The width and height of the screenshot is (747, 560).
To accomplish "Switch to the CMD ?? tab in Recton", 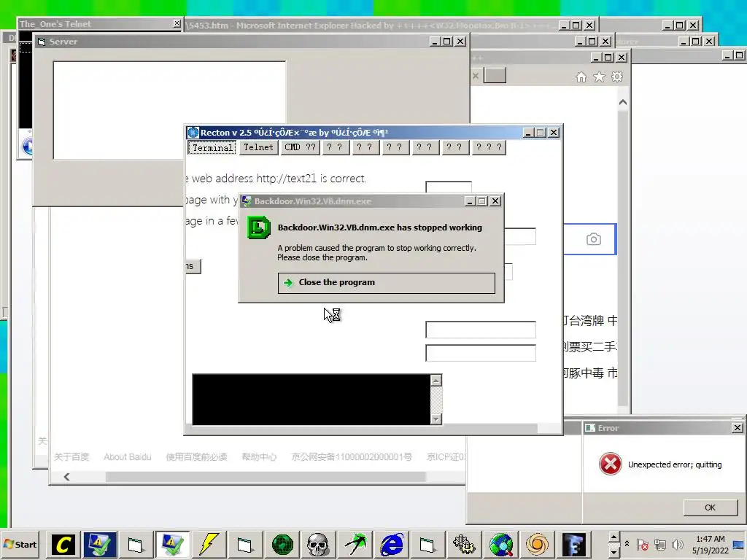I will point(300,147).
